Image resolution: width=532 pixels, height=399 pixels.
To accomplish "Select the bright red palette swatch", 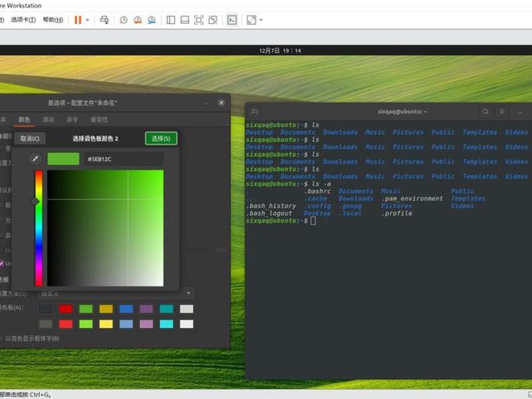I will 65,324.
